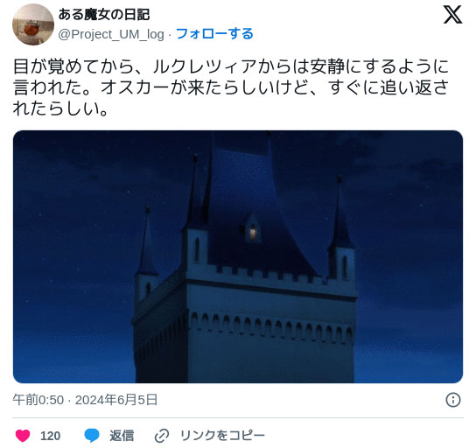Screen dimensions: 476x448
Task: Click the 午前0:50 timestamp
Action: pos(38,400)
